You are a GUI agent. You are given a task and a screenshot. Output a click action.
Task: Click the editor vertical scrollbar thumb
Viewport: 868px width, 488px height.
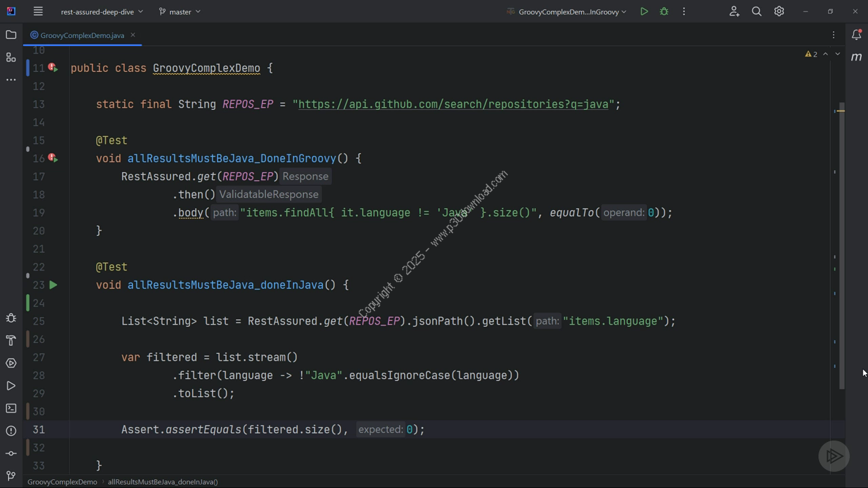tap(842, 246)
